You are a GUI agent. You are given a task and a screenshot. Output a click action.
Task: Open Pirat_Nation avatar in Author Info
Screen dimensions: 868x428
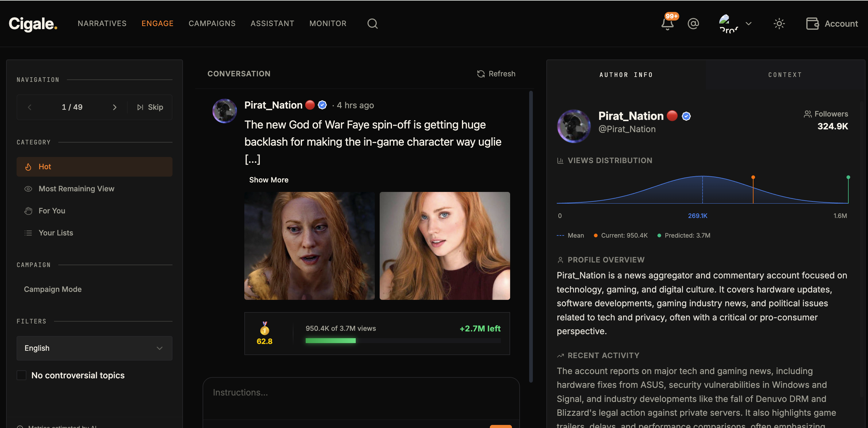tap(574, 126)
